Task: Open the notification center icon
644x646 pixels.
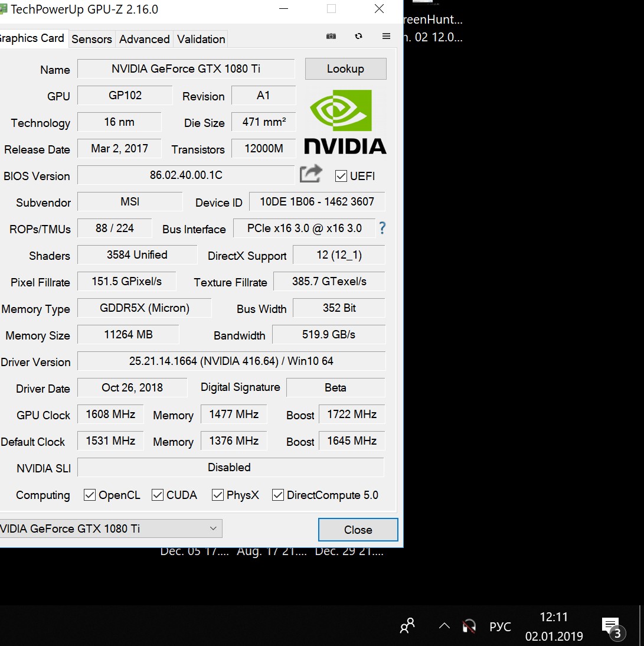Action: pyautogui.click(x=611, y=626)
